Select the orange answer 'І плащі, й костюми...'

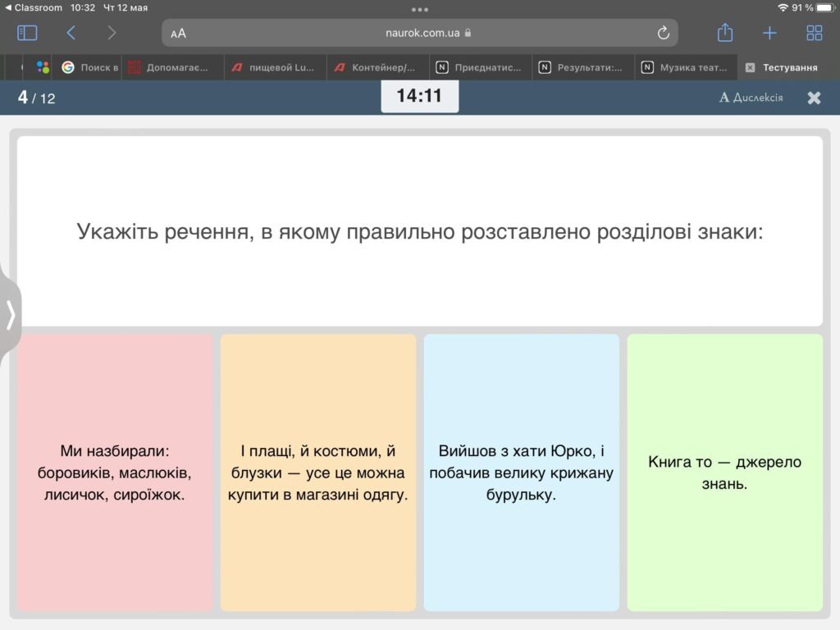click(x=318, y=472)
